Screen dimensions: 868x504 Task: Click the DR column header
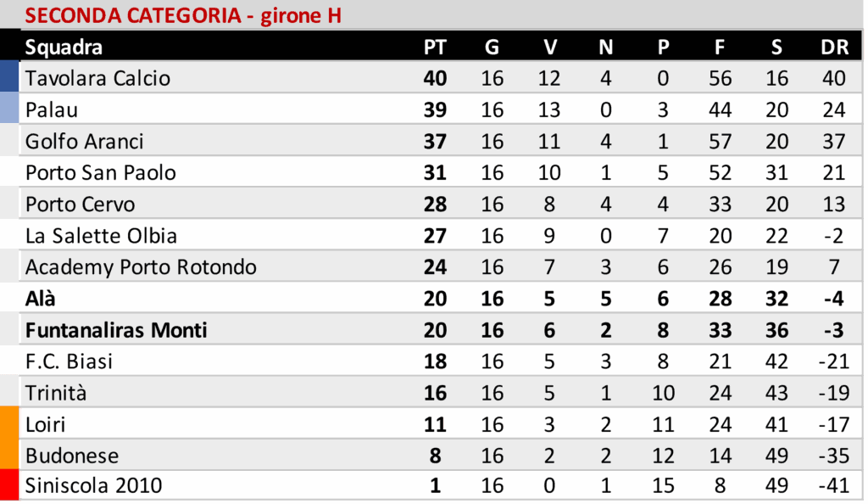pyautogui.click(x=834, y=47)
